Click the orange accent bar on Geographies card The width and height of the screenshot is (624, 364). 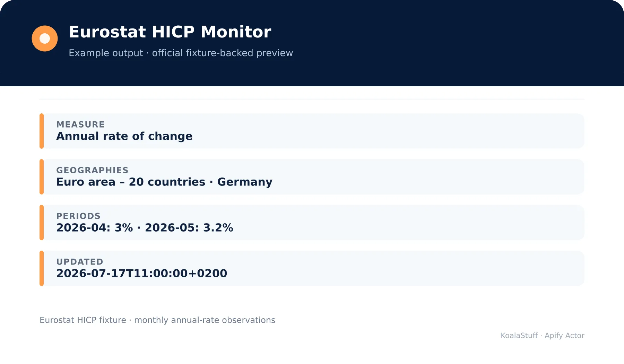(x=42, y=177)
